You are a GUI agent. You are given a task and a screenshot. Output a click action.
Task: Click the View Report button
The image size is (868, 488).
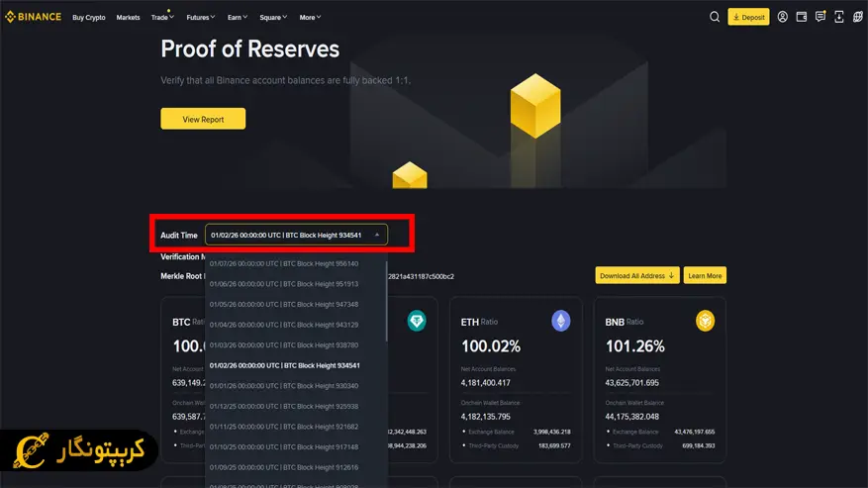(x=203, y=119)
